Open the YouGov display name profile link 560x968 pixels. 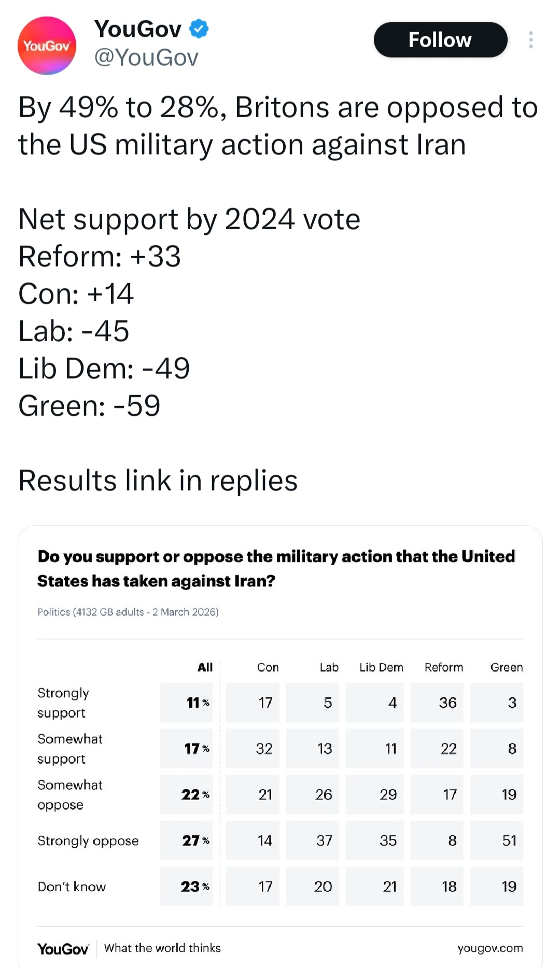(x=138, y=29)
